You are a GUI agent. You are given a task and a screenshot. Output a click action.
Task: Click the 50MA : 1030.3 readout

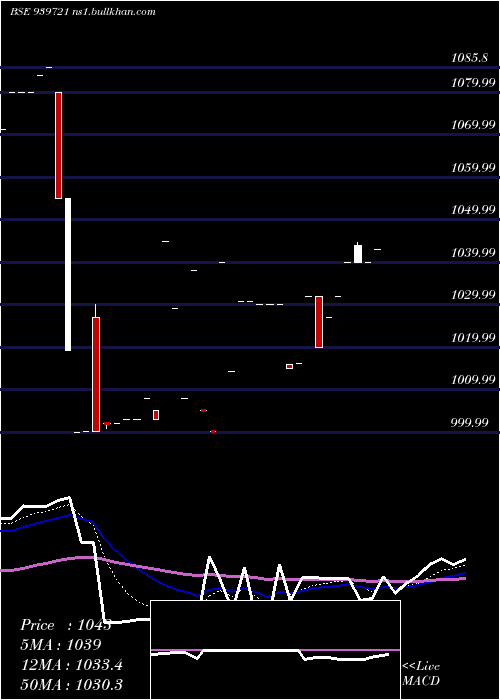click(71, 684)
